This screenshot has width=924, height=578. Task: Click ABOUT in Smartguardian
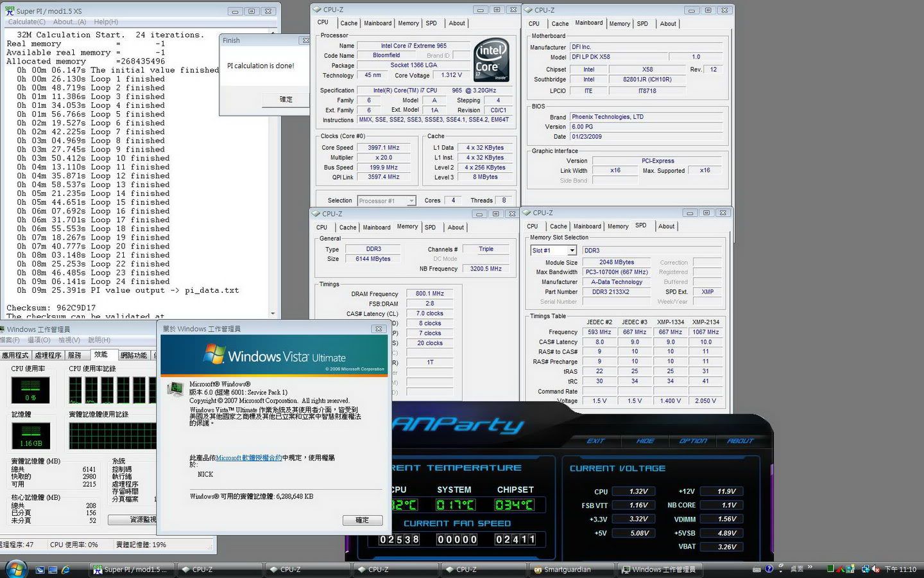point(740,441)
